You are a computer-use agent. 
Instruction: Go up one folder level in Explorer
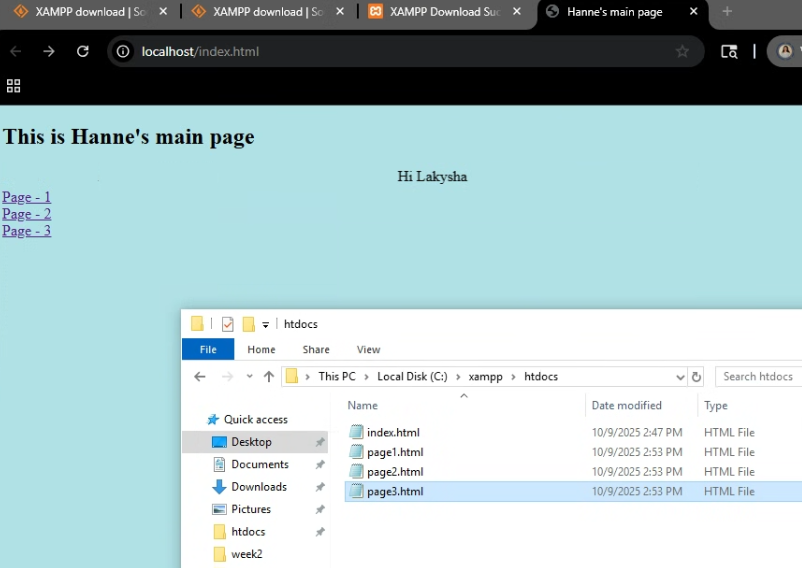(268, 376)
